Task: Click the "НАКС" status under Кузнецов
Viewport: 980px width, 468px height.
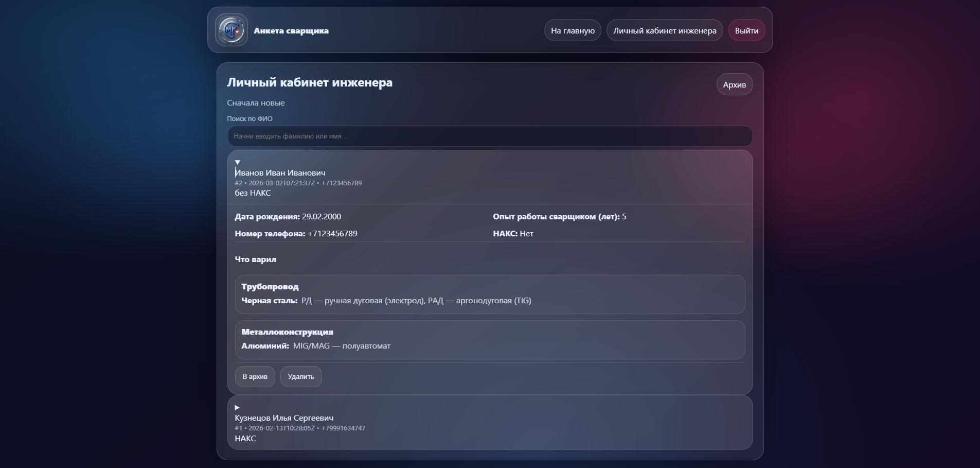Action: pyautogui.click(x=245, y=439)
